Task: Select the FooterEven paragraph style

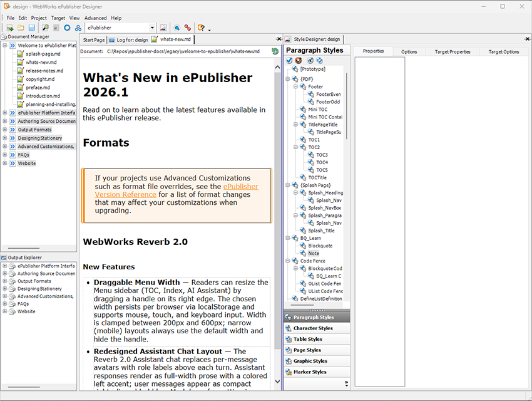Action: [328, 94]
